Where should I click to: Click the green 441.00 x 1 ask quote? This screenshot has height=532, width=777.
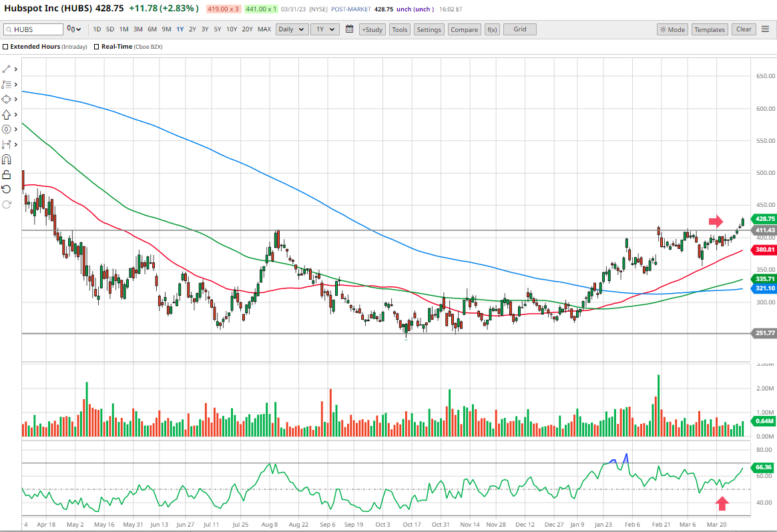pos(261,9)
